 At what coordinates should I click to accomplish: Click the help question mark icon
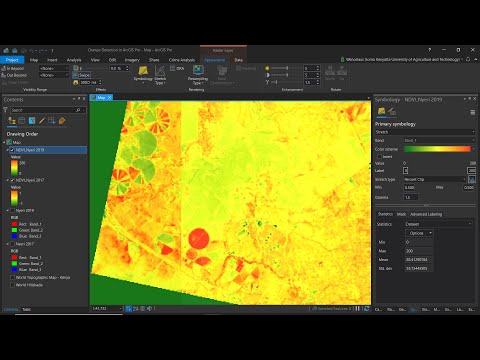point(430,50)
